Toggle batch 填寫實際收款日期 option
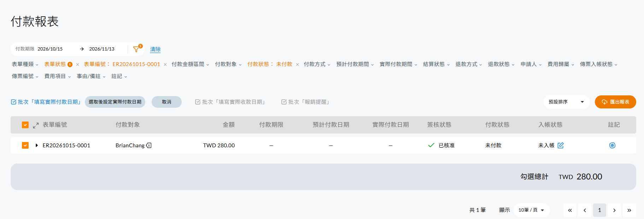 click(x=230, y=102)
